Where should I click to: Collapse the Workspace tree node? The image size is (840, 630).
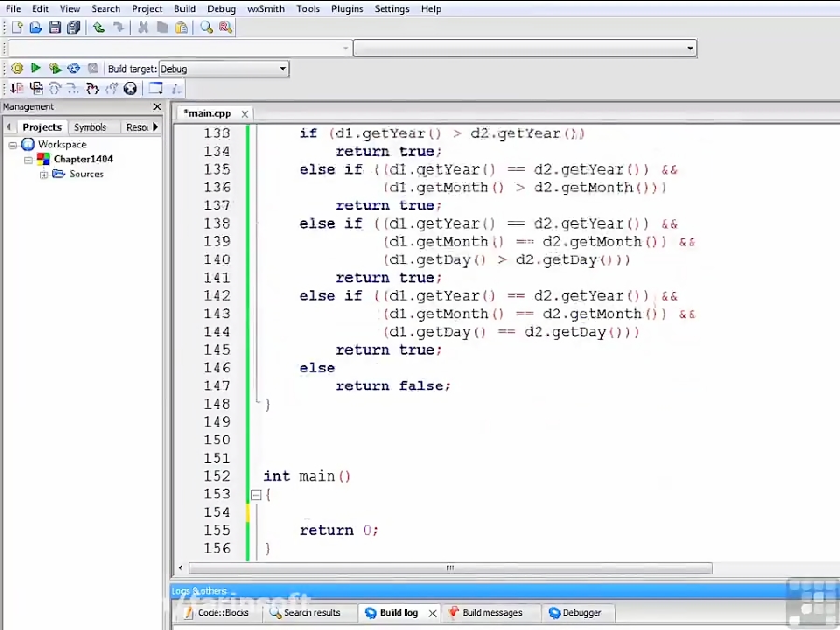pos(13,145)
